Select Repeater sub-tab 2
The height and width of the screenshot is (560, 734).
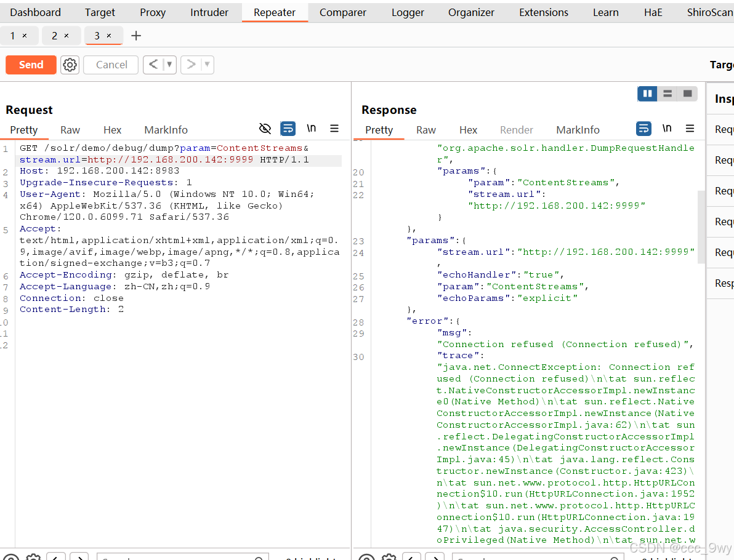coord(54,36)
